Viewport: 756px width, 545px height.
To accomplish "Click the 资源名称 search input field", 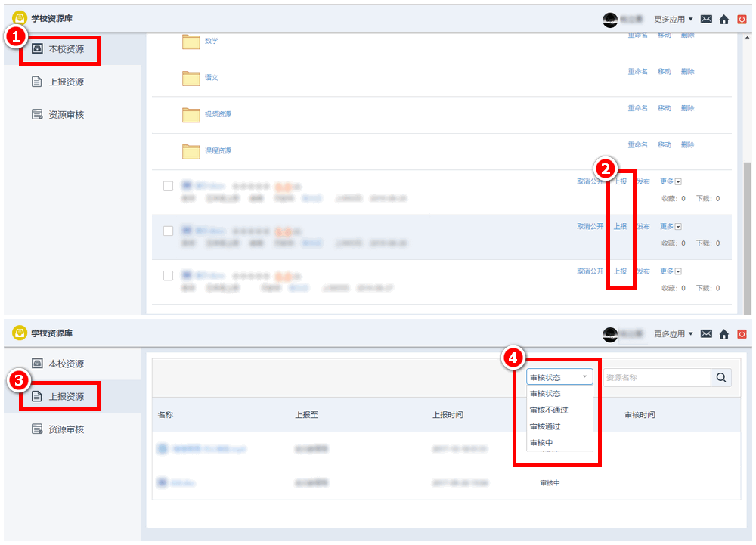I will pyautogui.click(x=655, y=377).
